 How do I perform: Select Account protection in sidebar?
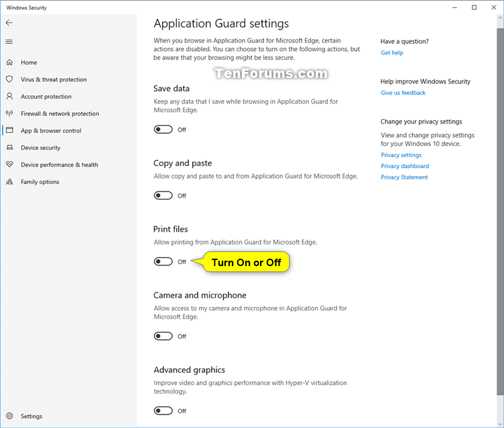click(46, 96)
